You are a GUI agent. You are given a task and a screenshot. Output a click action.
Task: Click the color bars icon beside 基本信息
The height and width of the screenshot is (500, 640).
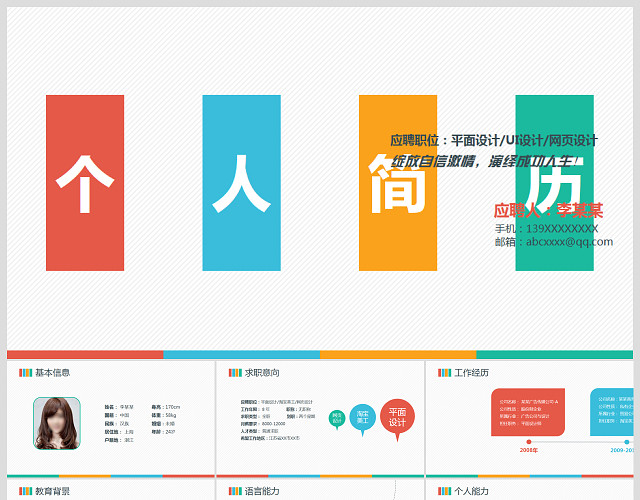point(25,373)
